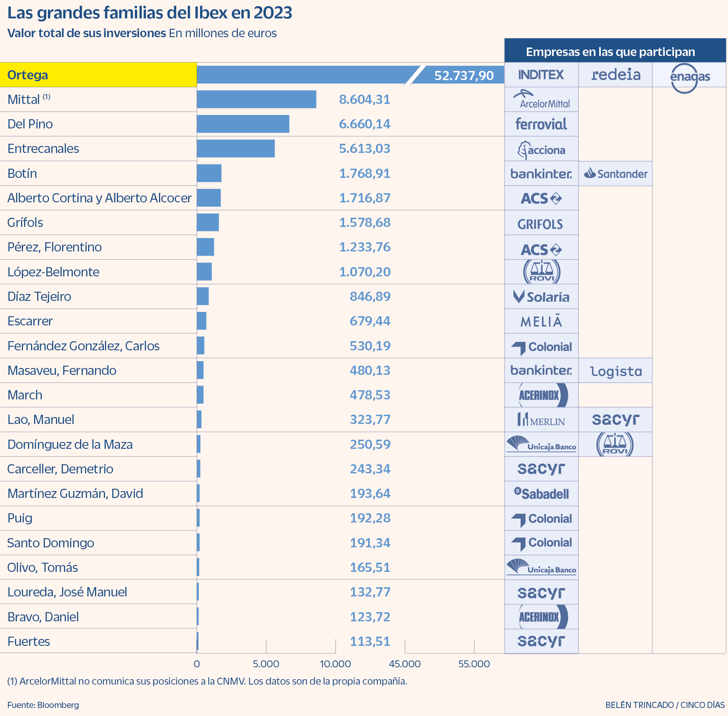
Task: Click the 'Fuente: Bloomberg' source text
Action: point(43,705)
